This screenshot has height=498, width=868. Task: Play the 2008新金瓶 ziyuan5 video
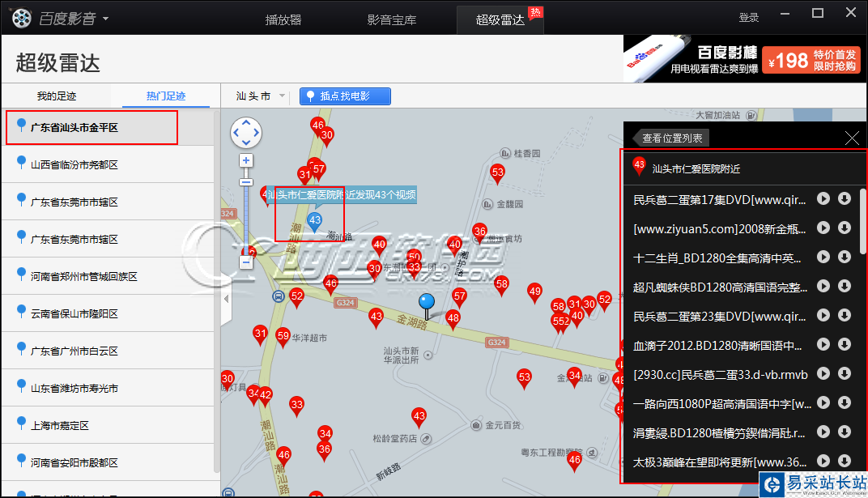(x=823, y=228)
